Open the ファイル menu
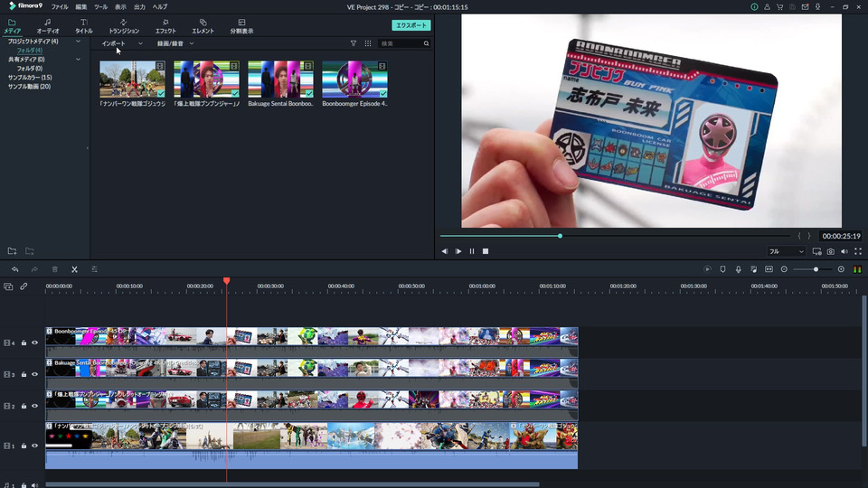Viewport: 868px width, 488px height. (60, 7)
